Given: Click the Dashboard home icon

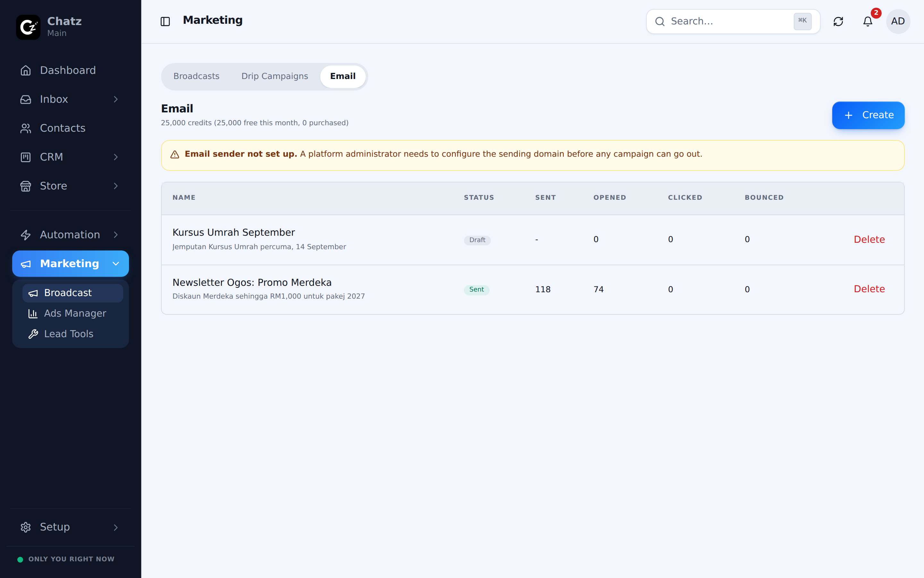Looking at the screenshot, I should tap(26, 70).
